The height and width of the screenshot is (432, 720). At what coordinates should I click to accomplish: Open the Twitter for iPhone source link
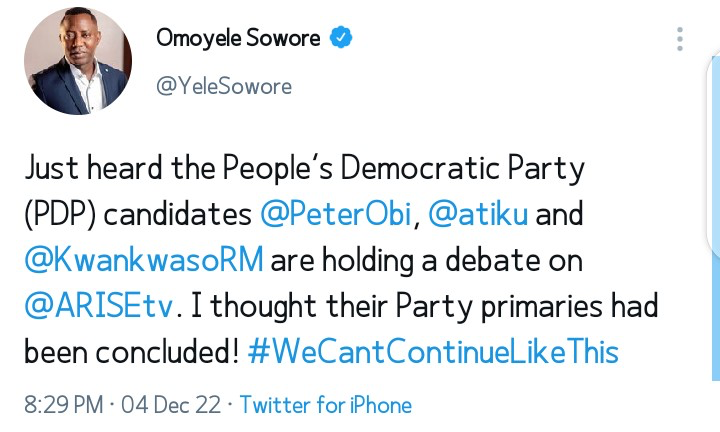[326, 405]
